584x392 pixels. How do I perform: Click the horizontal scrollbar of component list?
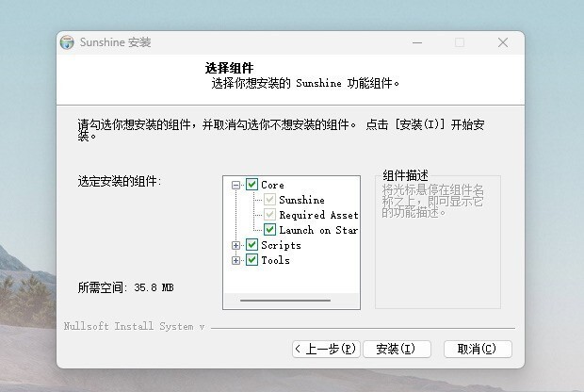coord(285,300)
